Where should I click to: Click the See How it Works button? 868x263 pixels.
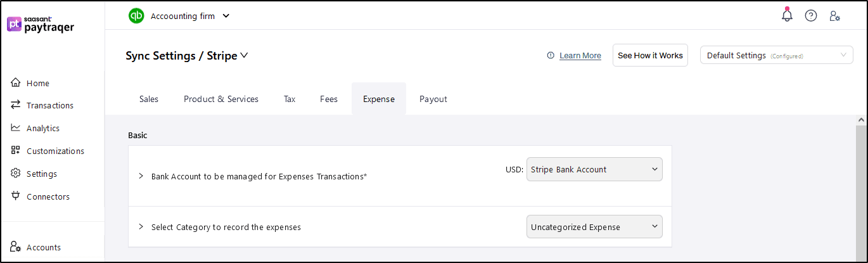[650, 55]
